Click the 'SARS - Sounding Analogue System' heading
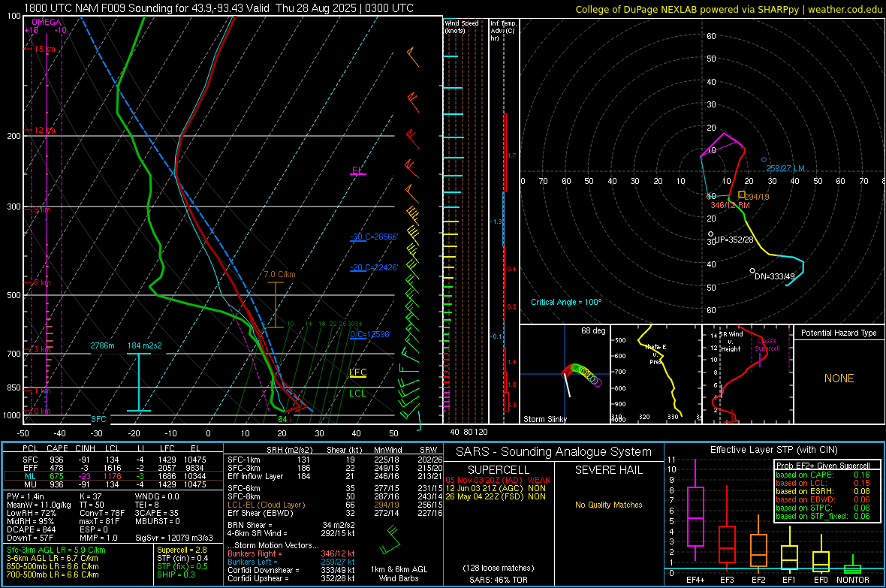The height and width of the screenshot is (588, 886). [554, 452]
